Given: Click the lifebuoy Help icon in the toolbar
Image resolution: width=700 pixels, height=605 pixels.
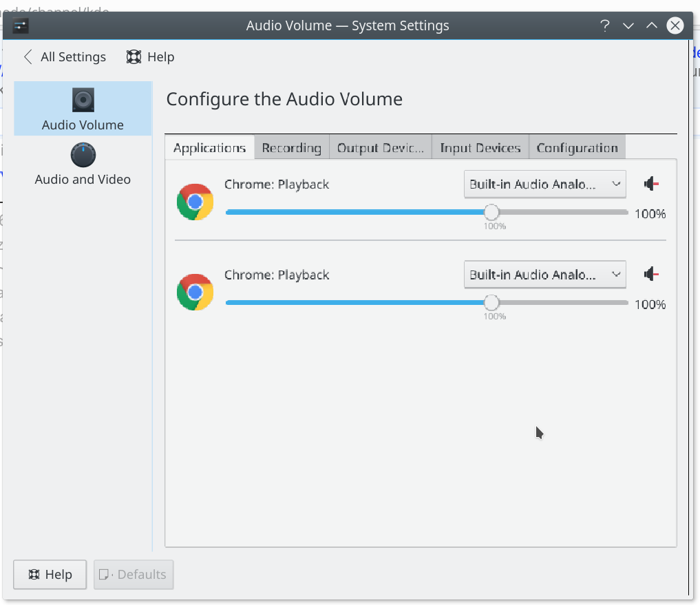Looking at the screenshot, I should click(x=134, y=57).
